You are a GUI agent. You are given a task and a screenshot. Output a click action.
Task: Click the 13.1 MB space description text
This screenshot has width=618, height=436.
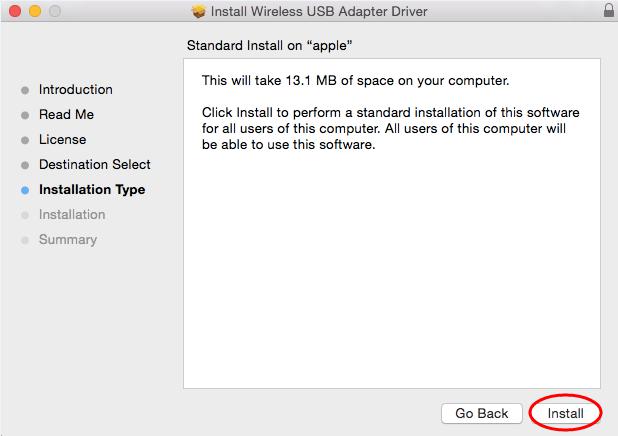click(353, 79)
